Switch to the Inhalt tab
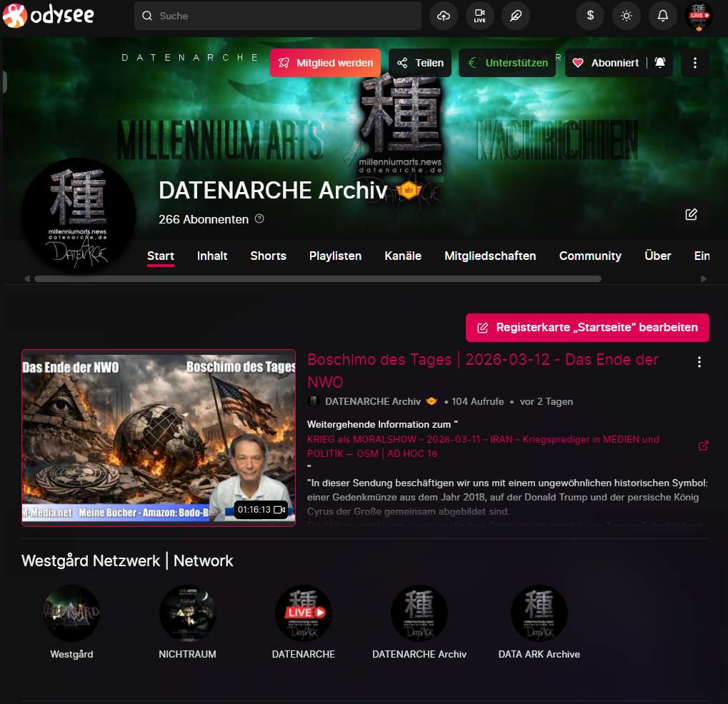Viewport: 728px width, 704px height. [212, 256]
